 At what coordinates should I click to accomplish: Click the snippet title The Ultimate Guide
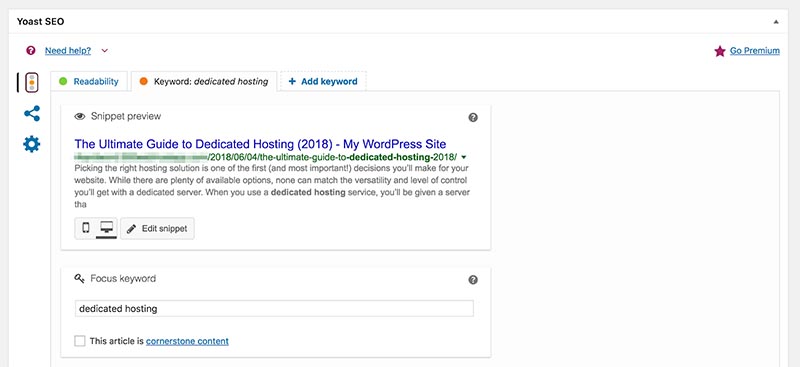click(x=260, y=144)
